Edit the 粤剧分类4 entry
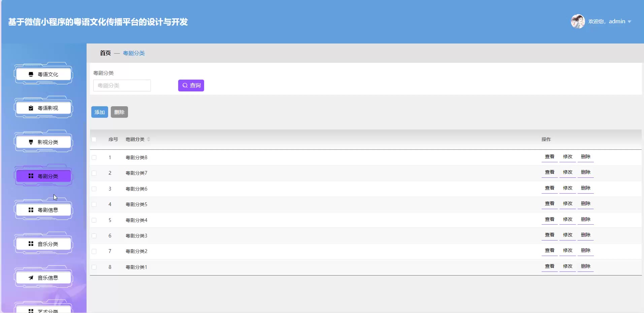Image resolution: width=644 pixels, height=313 pixels. coord(568,220)
